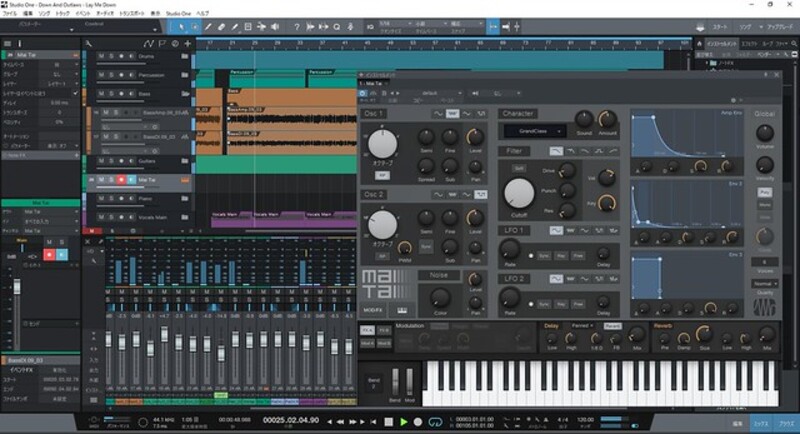Open the marker track flag icon
The height and width of the screenshot is (434, 800).
pyautogui.click(x=162, y=44)
